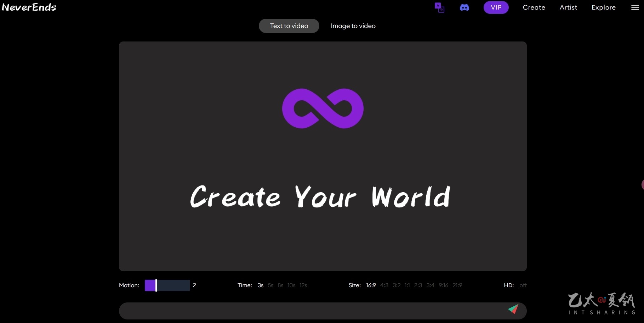The image size is (644, 323).
Task: Go to the Artist page
Action: [x=568, y=7]
